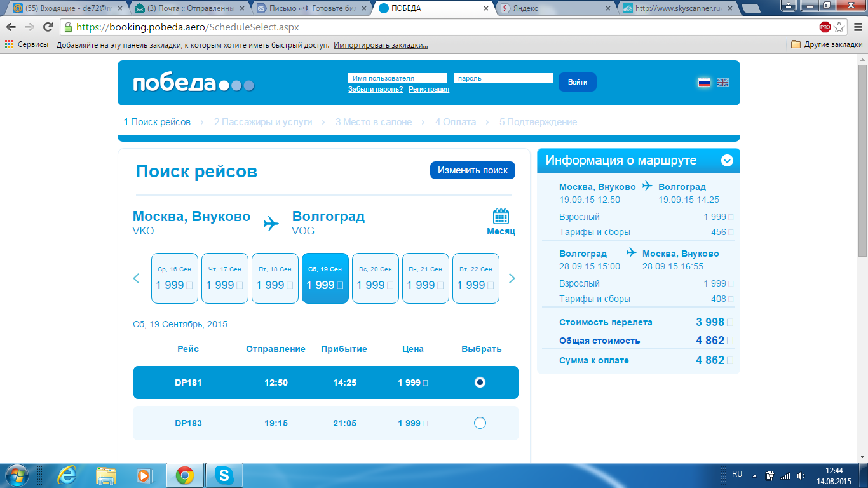Click the network signal tray icon
The width and height of the screenshot is (868, 488).
point(785,475)
